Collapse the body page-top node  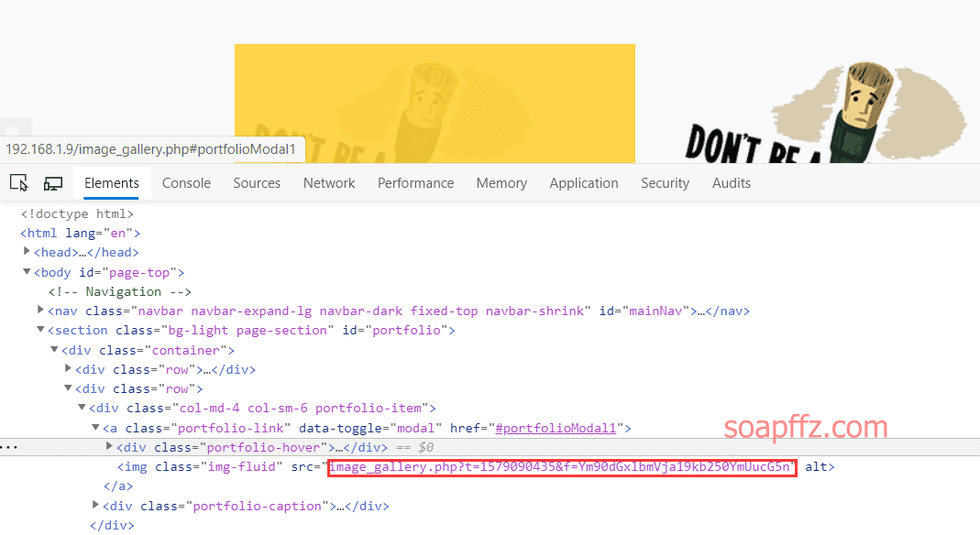coord(27,271)
